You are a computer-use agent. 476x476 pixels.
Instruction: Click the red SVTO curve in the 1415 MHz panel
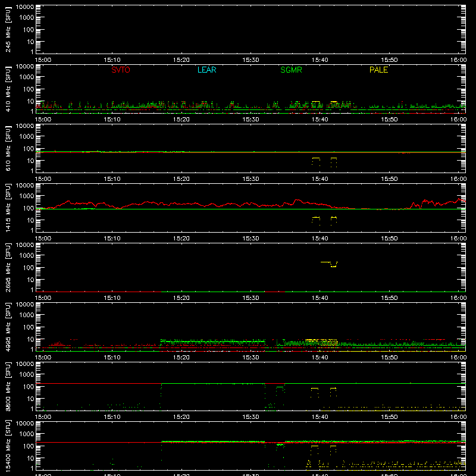250,204
